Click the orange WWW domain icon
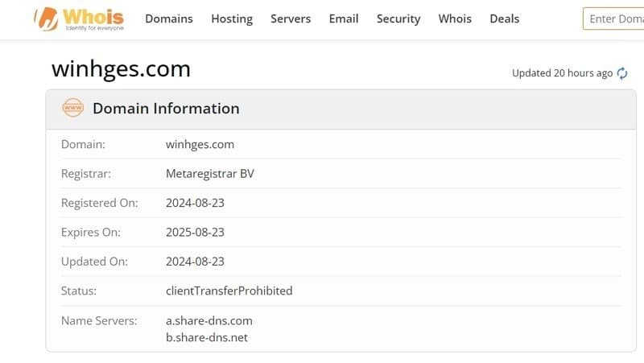This screenshot has width=644, height=363. (73, 109)
